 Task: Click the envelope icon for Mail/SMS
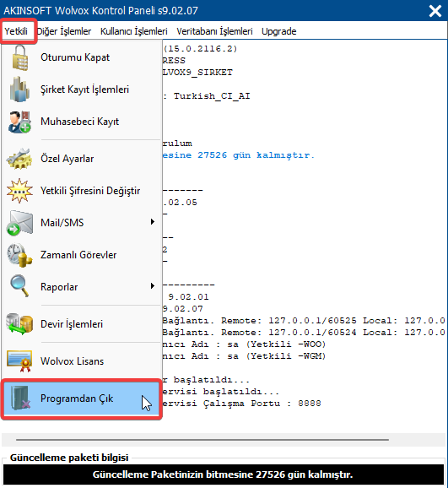(19, 223)
